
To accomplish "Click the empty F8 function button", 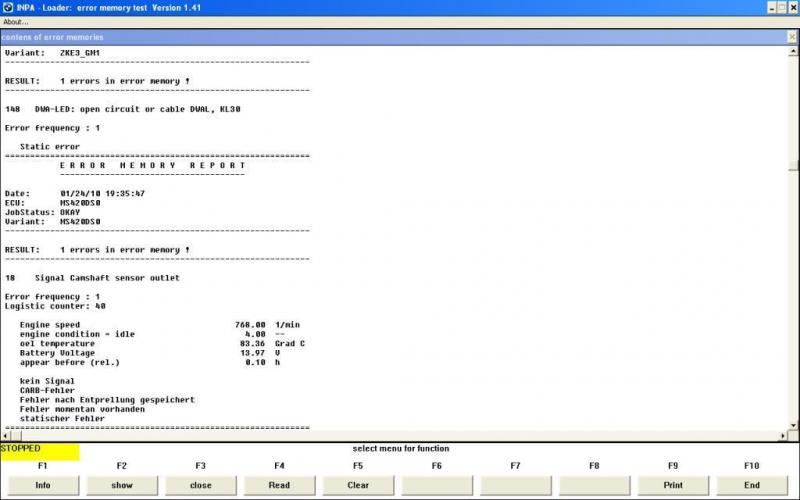I will [594, 485].
